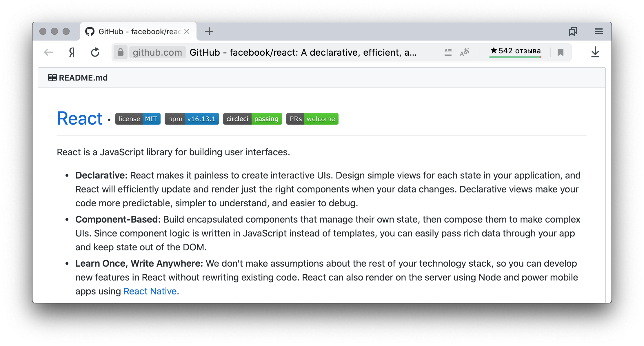Click the github.com domain in address bar
This screenshot has height=346, width=644.
pyautogui.click(x=157, y=52)
